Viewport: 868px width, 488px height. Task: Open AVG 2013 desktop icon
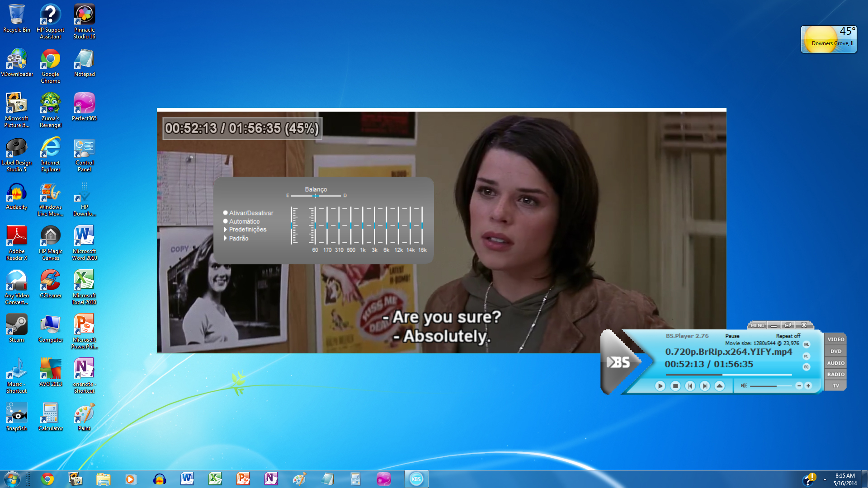click(x=51, y=373)
